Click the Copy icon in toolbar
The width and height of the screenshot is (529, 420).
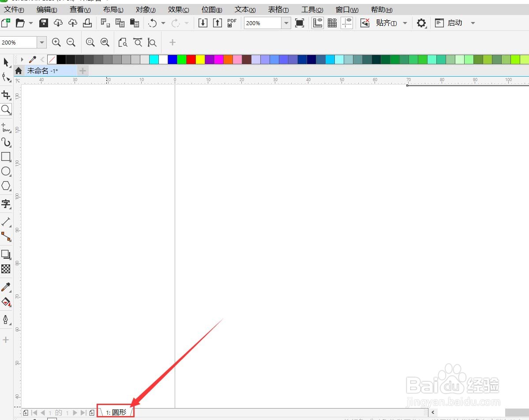[120, 23]
